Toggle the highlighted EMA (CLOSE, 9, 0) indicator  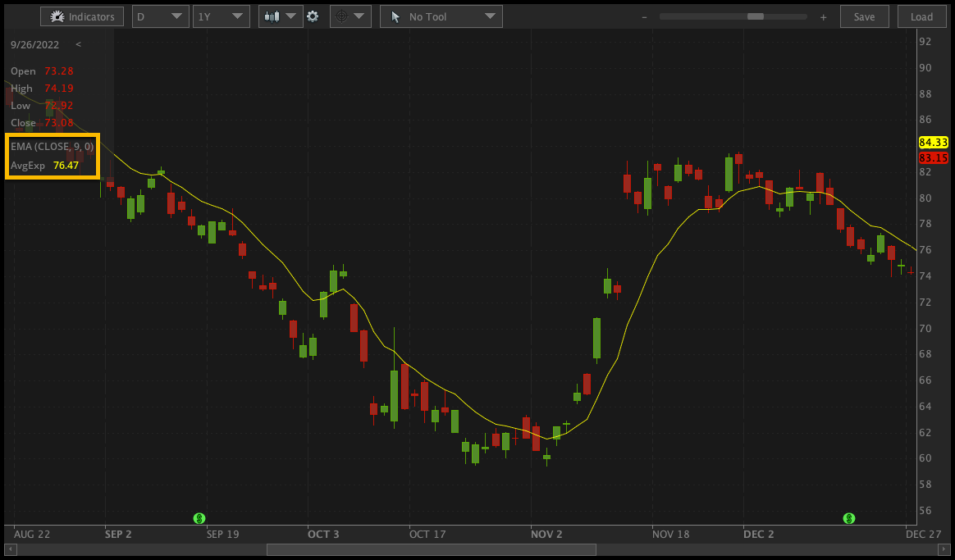[52, 156]
